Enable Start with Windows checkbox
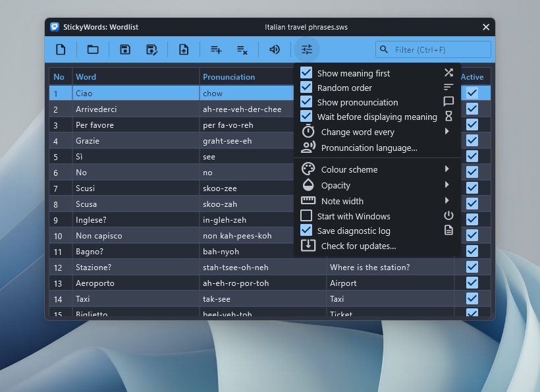The width and height of the screenshot is (540, 392). pos(306,215)
